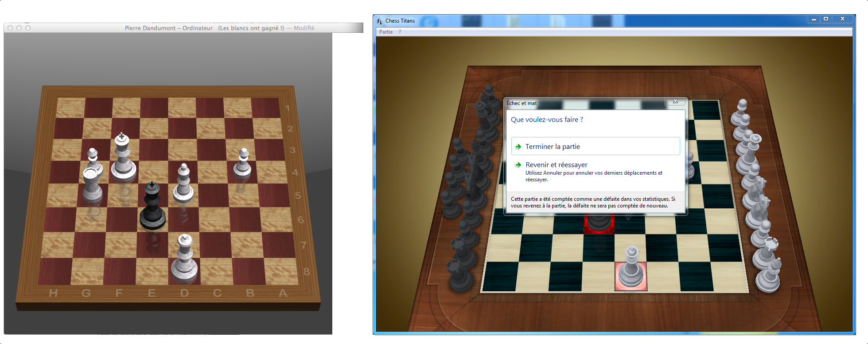Select the white king on the F file
This screenshot has width=868, height=344.
coord(123,156)
